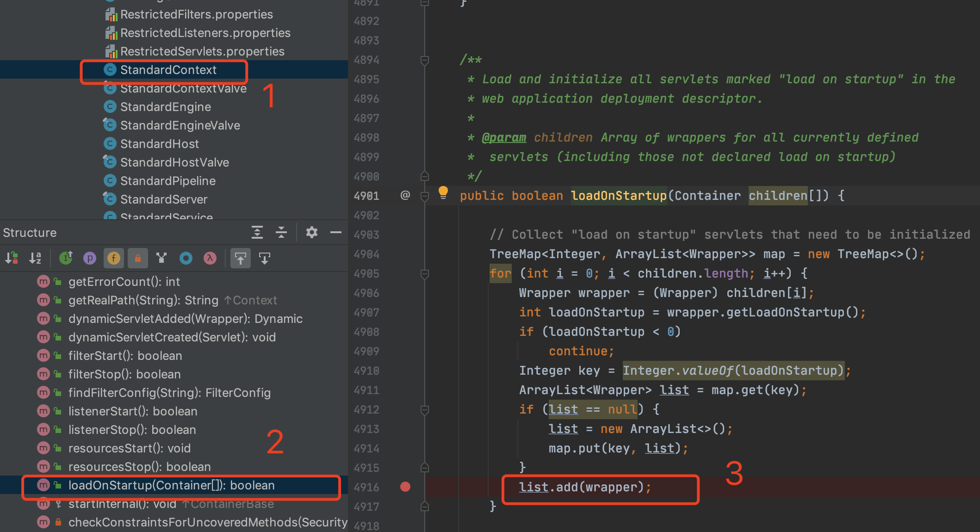Toggle the Show Fields filter
The width and height of the screenshot is (980, 532).
114,258
